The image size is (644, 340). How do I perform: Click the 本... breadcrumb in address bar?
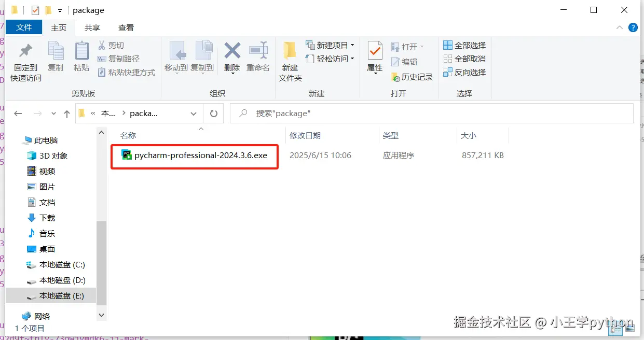(x=108, y=114)
